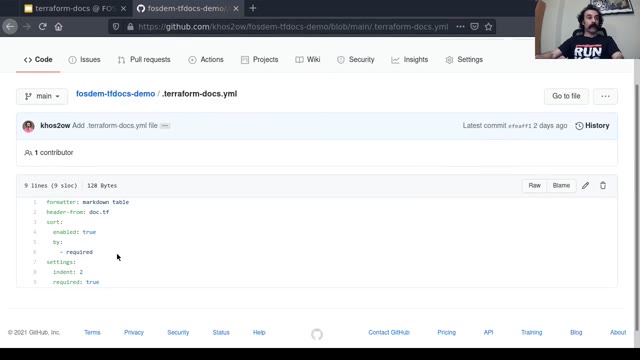Open the Issues tab
Screen dimensions: 640x360
(x=84, y=60)
